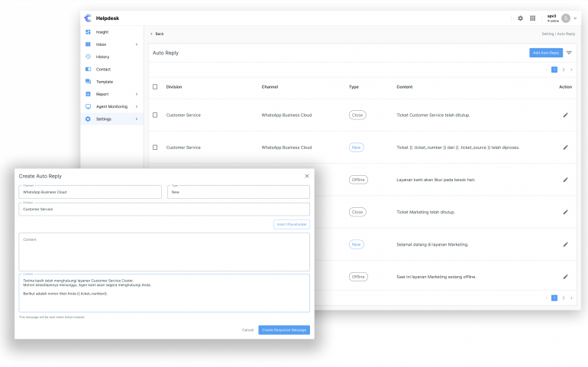Click the Helpdesk logo icon

click(89, 18)
